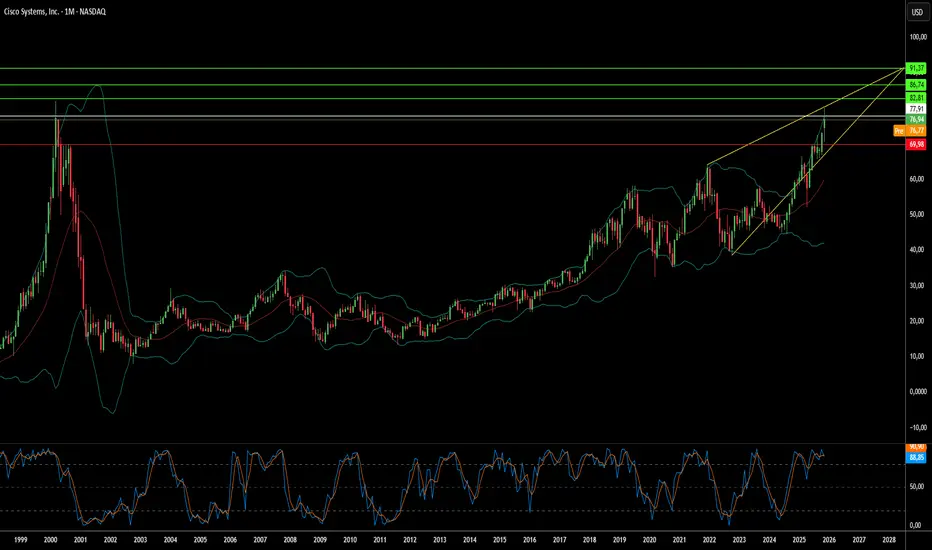Click the green 86,74 price label
This screenshot has width=932, height=550.
pyautogui.click(x=916, y=86)
